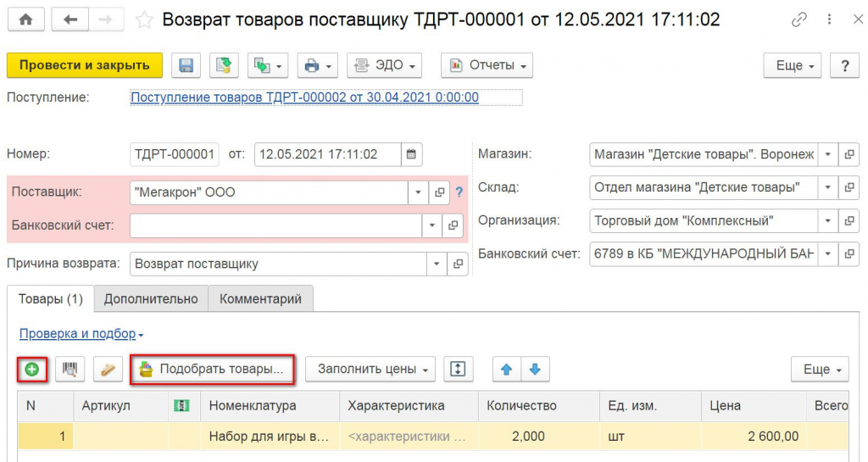Post the document icon button
This screenshot has width=868, height=462.
point(224,65)
